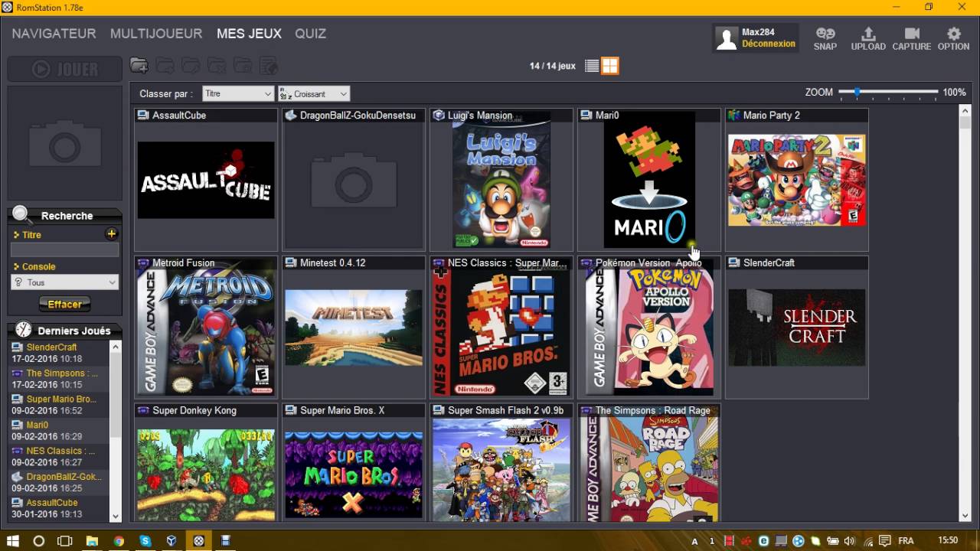Open Chrome from the taskbar
The width and height of the screenshot is (980, 551).
pos(119,541)
